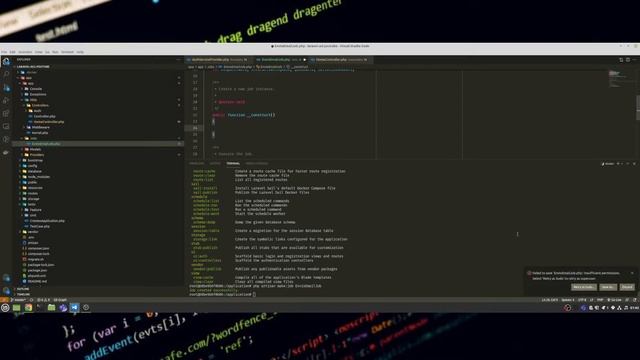The height and width of the screenshot is (360, 640).
Task: Click UTF-8 encoding in status bar
Action: coord(582,300)
